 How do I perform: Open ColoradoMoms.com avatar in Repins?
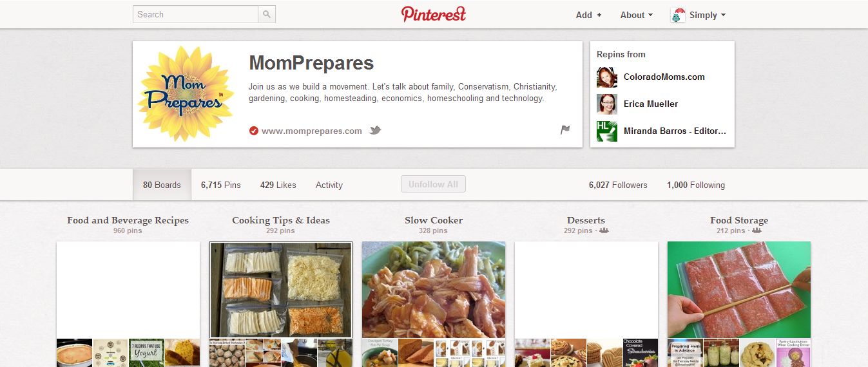[607, 77]
